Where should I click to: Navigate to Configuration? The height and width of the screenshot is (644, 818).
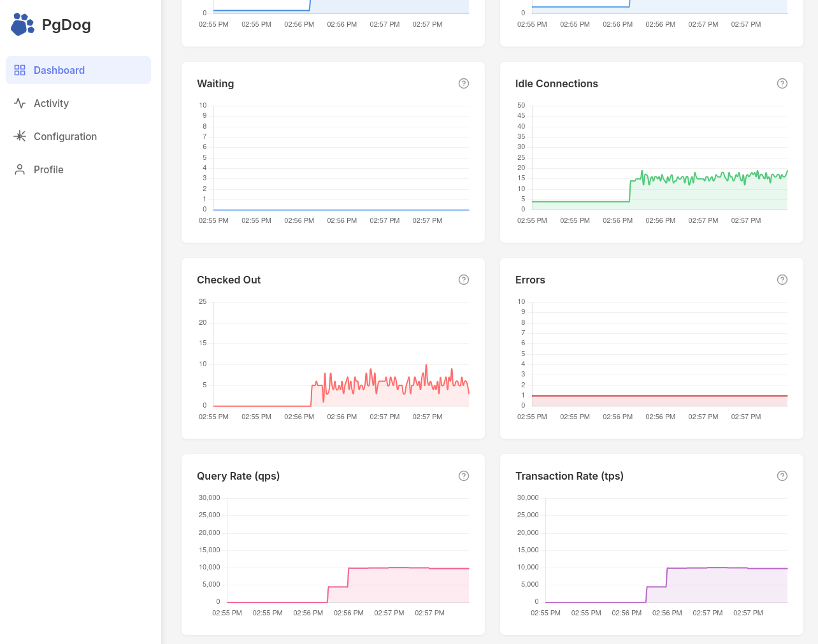(65, 136)
